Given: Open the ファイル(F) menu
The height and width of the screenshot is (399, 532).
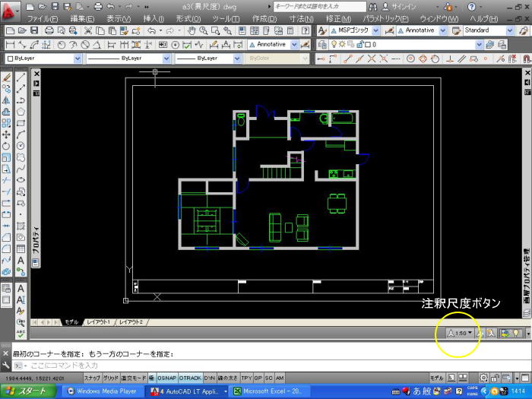Looking at the screenshot, I should click(43, 19).
